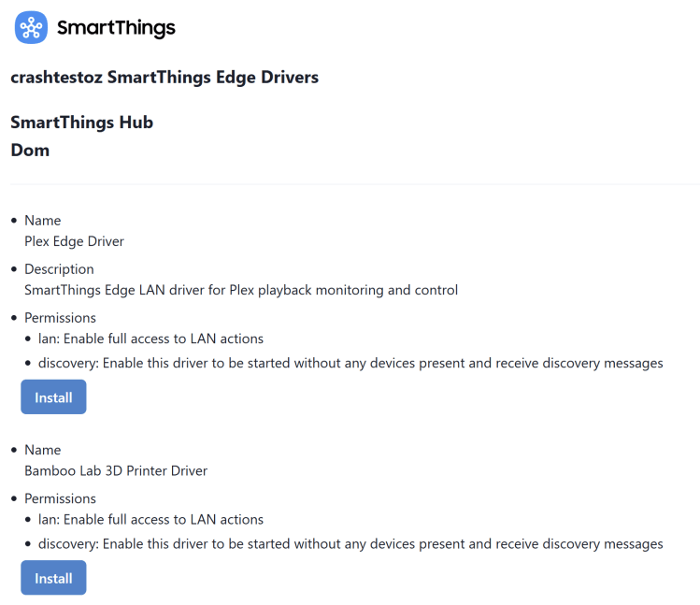Click Plex driver's lan permission line
Image resolution: width=700 pixels, height=605 pixels.
(150, 339)
